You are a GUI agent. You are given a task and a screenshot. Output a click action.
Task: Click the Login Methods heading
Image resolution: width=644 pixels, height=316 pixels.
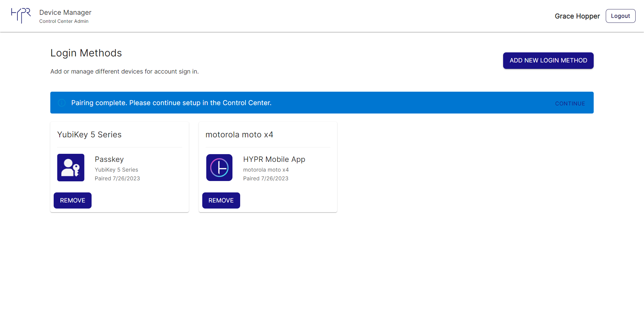click(x=86, y=53)
